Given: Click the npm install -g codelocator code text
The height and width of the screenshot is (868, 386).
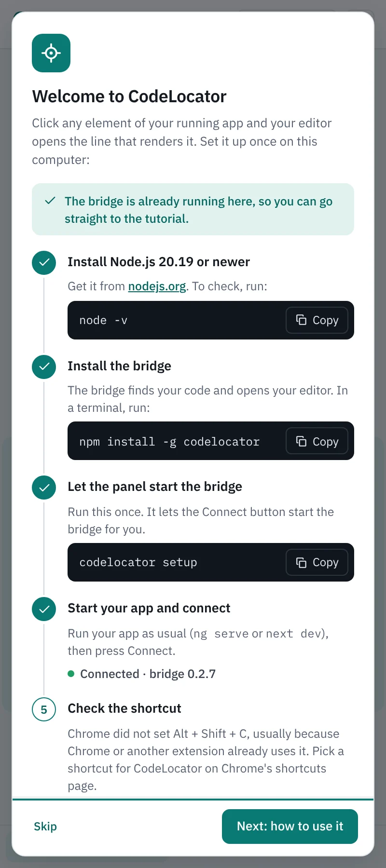Looking at the screenshot, I should [169, 442].
